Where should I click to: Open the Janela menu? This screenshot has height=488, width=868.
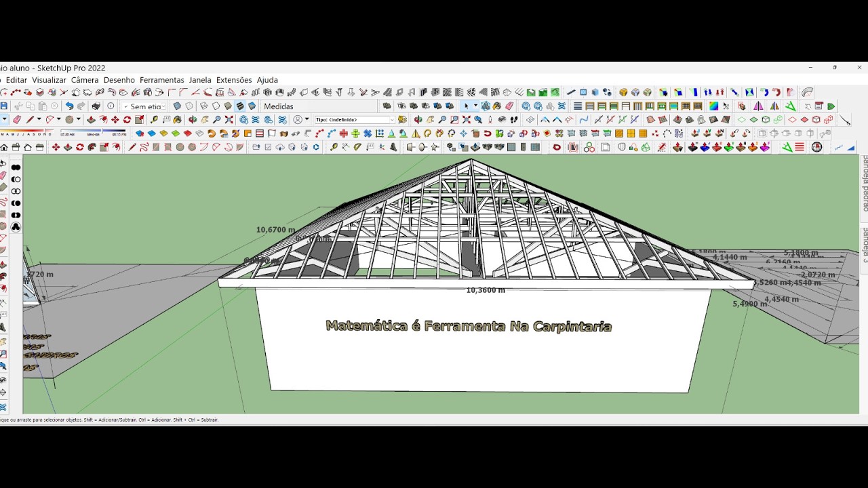(x=200, y=80)
